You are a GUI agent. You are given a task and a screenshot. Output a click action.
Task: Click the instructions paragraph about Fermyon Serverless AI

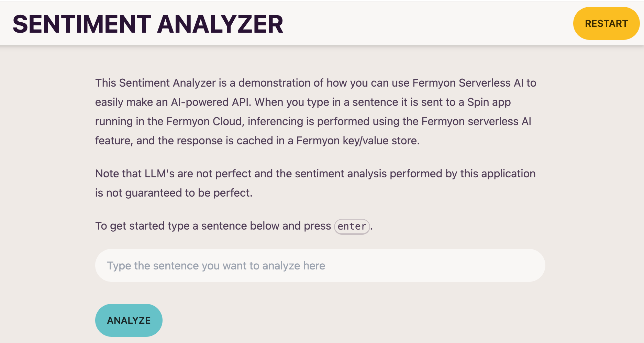coord(315,111)
